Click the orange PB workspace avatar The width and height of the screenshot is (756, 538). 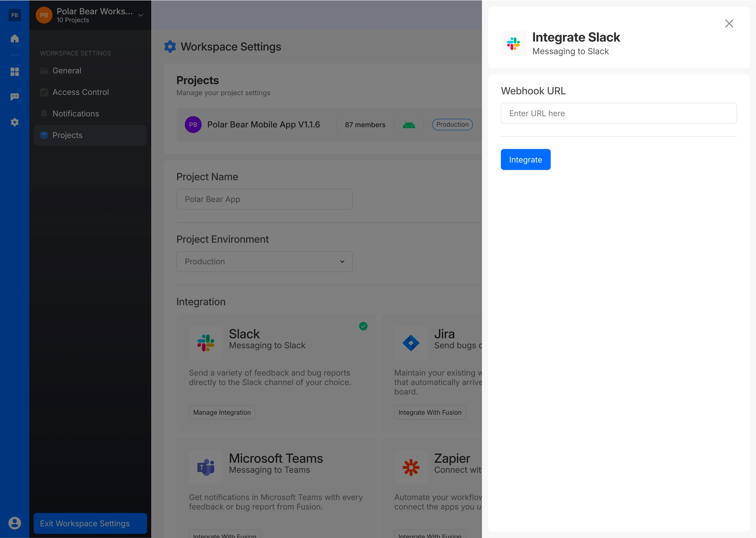tap(44, 15)
